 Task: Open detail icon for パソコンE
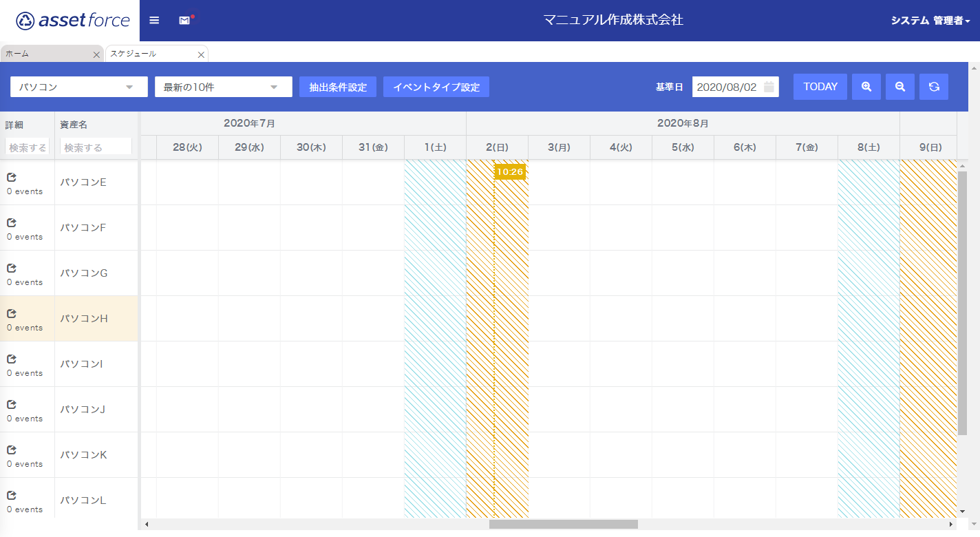click(12, 177)
